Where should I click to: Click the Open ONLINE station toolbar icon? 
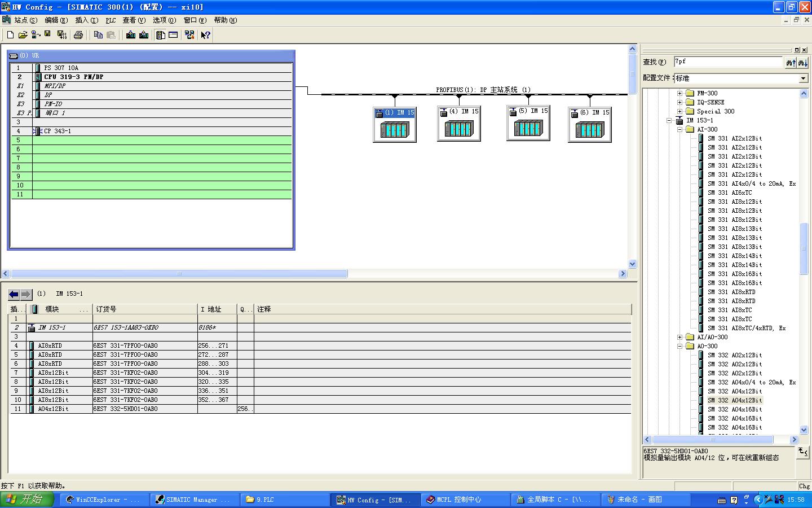tap(36, 35)
